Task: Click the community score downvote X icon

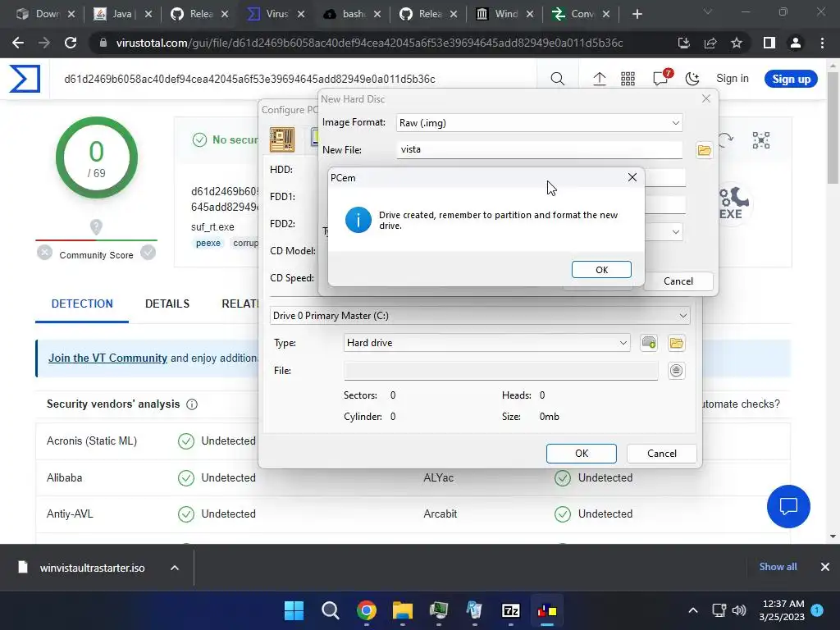Action: coord(44,253)
